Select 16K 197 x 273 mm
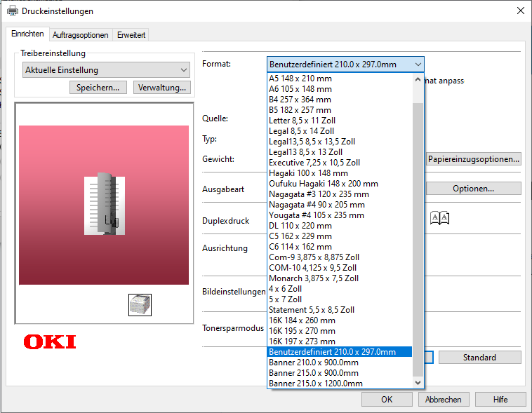532x413 pixels. (340, 341)
